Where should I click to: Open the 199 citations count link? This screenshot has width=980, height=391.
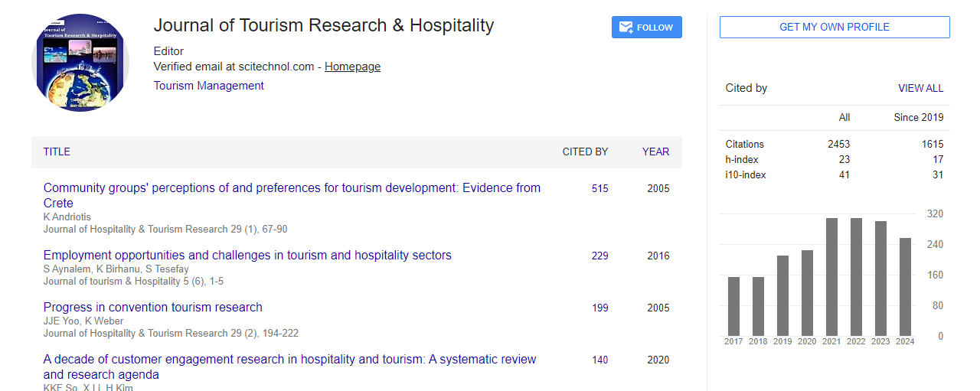[600, 308]
